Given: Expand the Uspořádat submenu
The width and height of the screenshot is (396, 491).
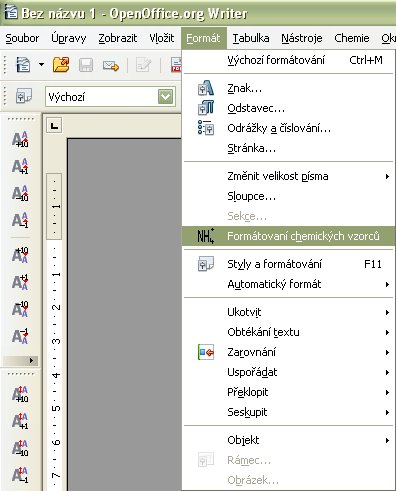Looking at the screenshot, I should (289, 372).
